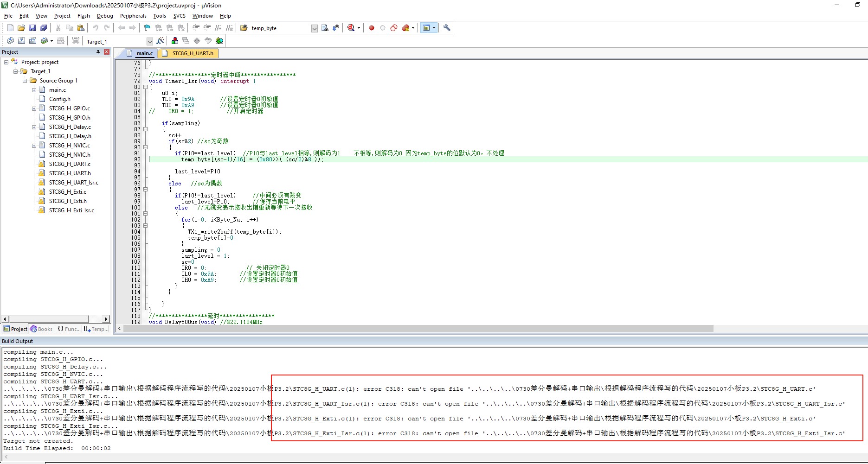This screenshot has height=464, width=868.
Task: Create a new file with the New icon
Action: click(10, 28)
